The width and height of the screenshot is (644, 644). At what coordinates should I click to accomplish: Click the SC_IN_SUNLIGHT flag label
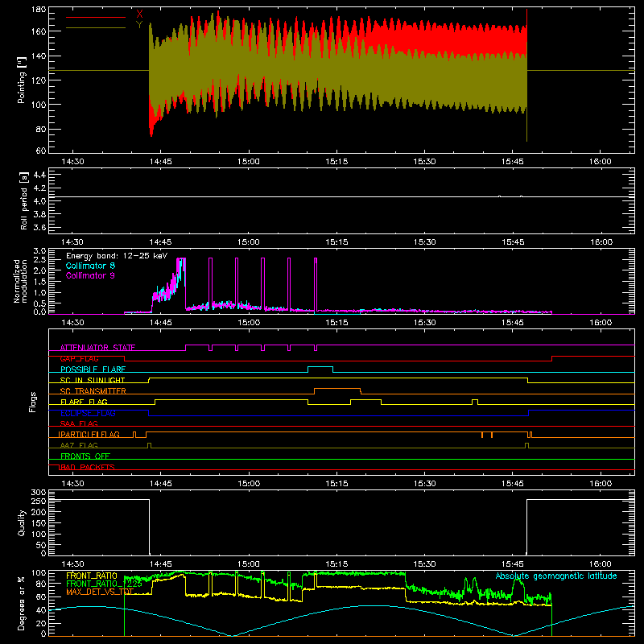pyautogui.click(x=93, y=380)
